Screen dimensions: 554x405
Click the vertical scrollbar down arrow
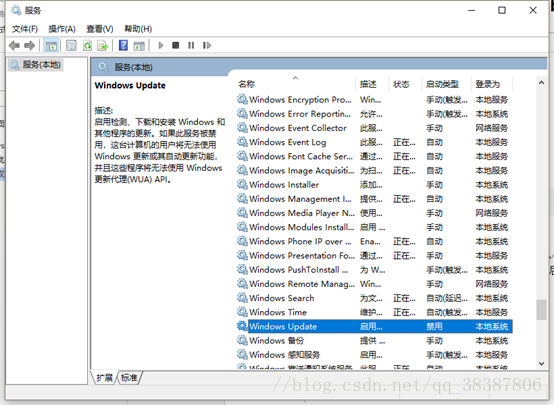click(541, 363)
